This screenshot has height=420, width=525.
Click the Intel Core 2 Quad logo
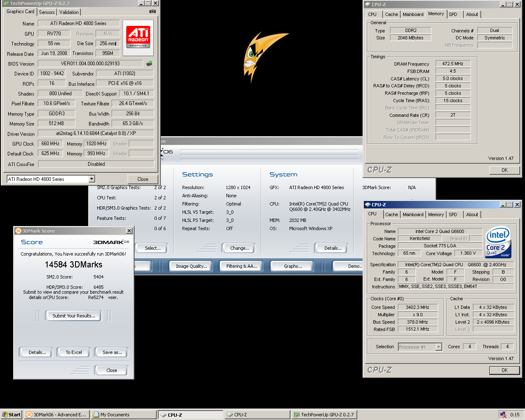click(498, 242)
